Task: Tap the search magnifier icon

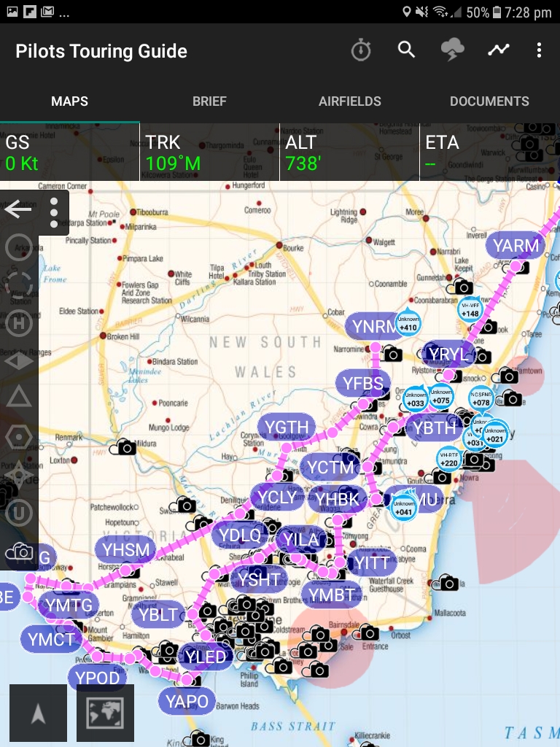Action: click(406, 49)
